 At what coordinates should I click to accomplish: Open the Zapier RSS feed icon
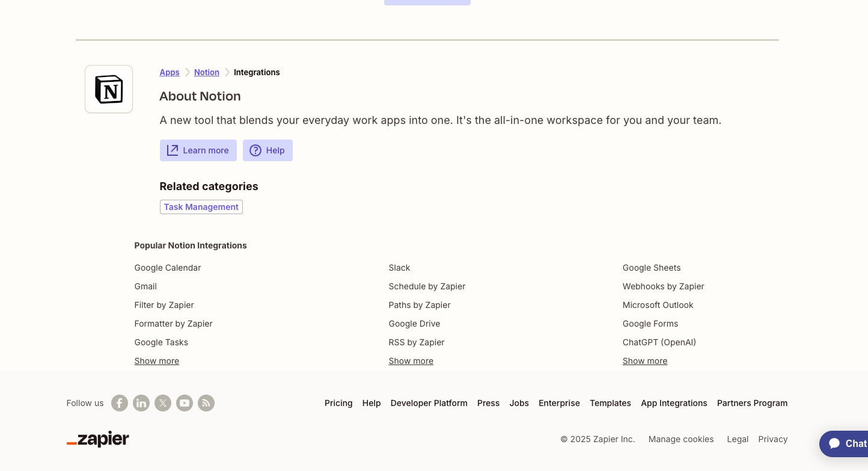tap(206, 403)
